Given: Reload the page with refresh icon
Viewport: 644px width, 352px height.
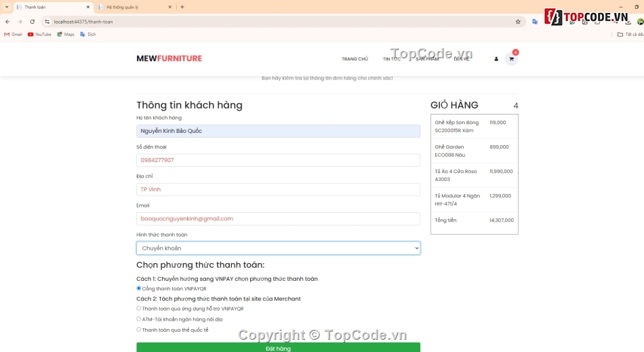Looking at the screenshot, I should (x=32, y=22).
